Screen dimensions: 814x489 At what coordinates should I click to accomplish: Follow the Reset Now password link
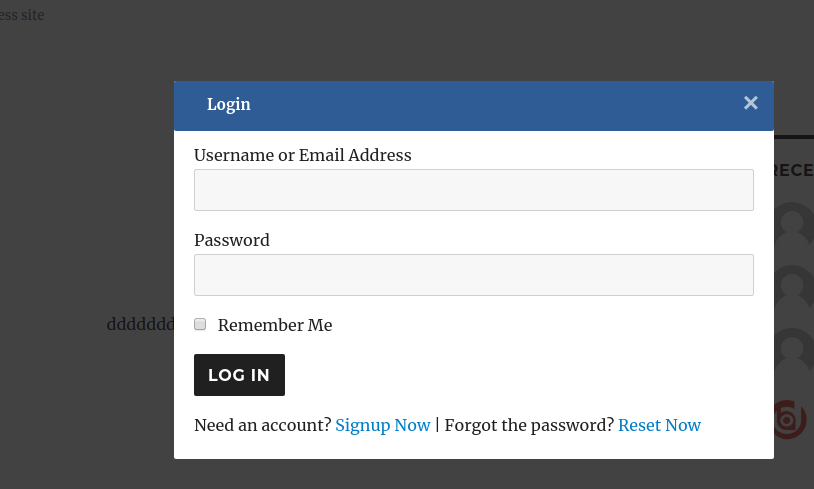659,425
